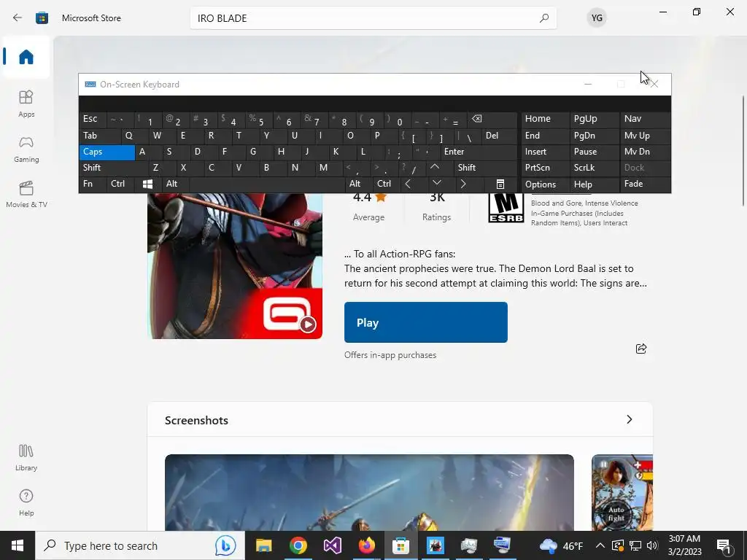The width and height of the screenshot is (747, 560).
Task: Toggle the ScrLk key
Action: click(x=593, y=168)
